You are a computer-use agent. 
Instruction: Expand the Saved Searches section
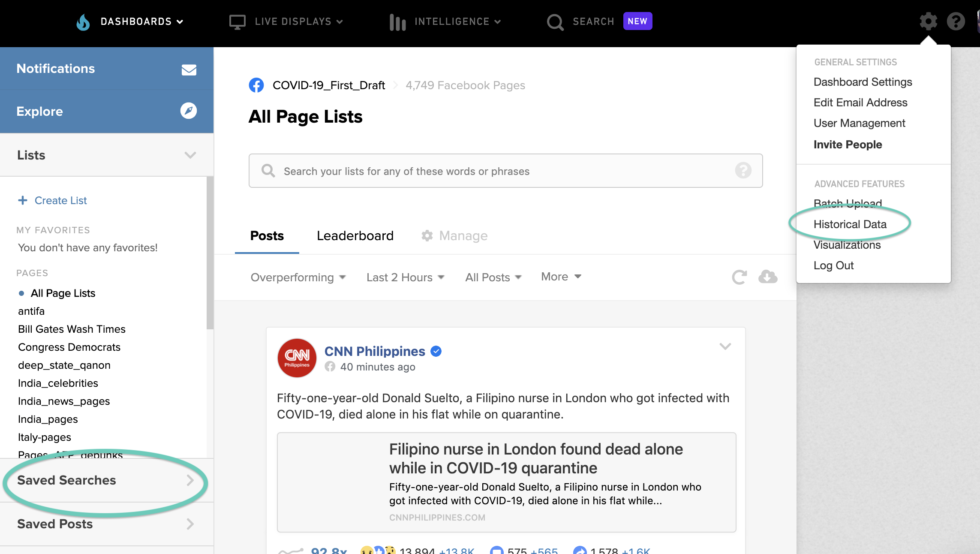pyautogui.click(x=107, y=480)
